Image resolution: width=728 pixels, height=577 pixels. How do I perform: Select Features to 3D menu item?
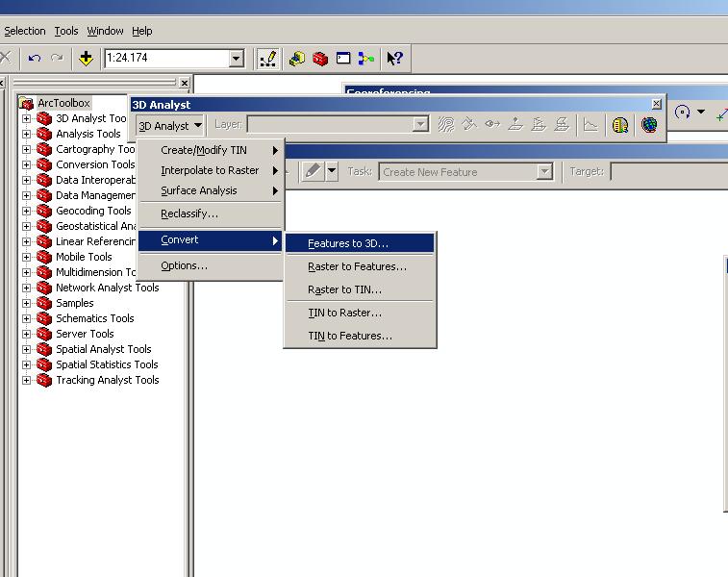(360, 243)
